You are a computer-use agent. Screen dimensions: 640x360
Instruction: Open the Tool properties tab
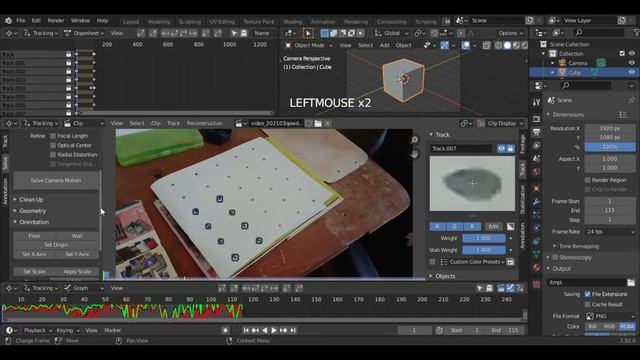(x=536, y=102)
